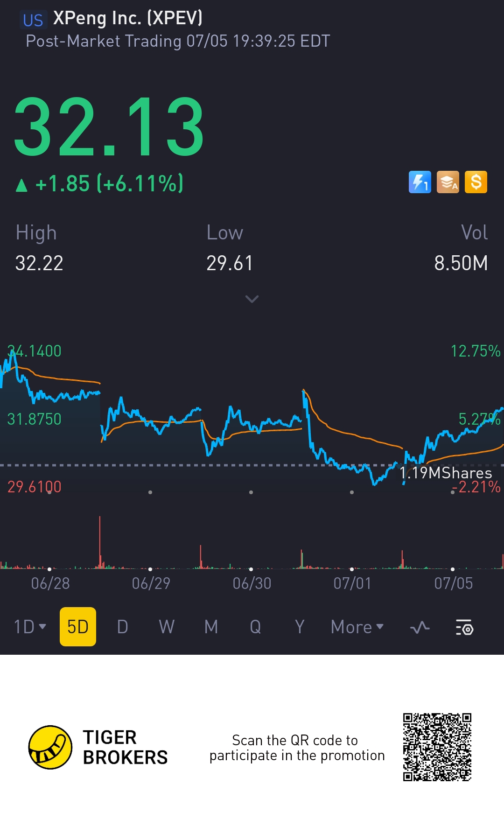The width and height of the screenshot is (504, 840).
Task: Tap the tallest red volume bar
Action: tap(100, 542)
